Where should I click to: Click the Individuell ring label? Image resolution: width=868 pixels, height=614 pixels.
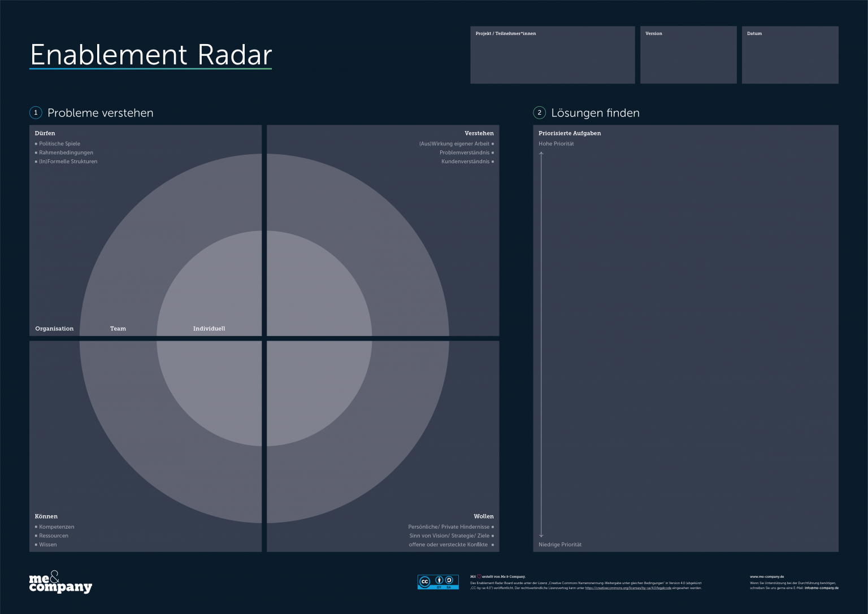click(x=209, y=329)
